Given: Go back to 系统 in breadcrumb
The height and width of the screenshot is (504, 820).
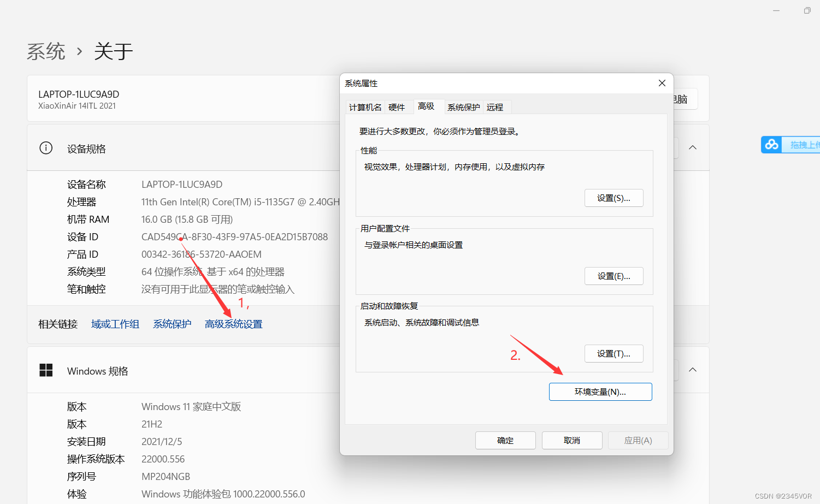Looking at the screenshot, I should (46, 51).
